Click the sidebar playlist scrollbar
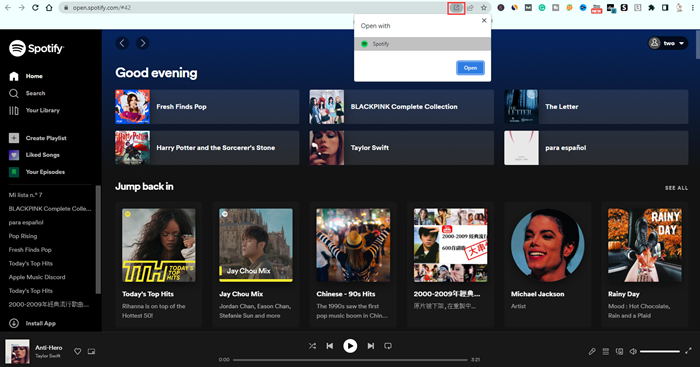700x367 pixels. [x=98, y=240]
